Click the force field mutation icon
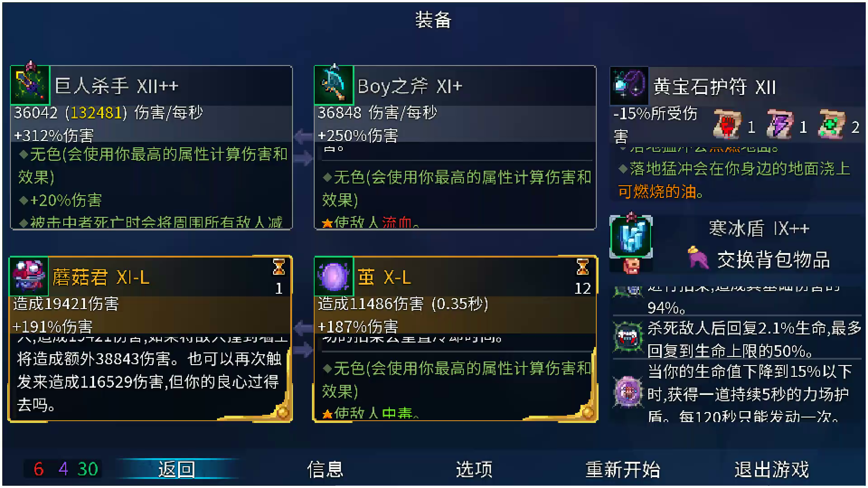Image resolution: width=868 pixels, height=488 pixels. pos(628,391)
